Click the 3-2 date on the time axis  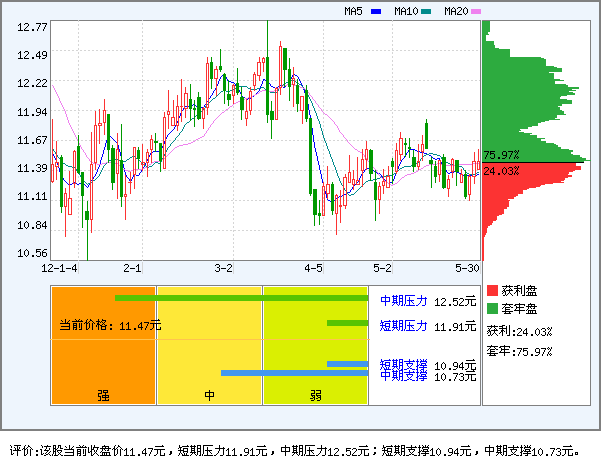coord(224,268)
